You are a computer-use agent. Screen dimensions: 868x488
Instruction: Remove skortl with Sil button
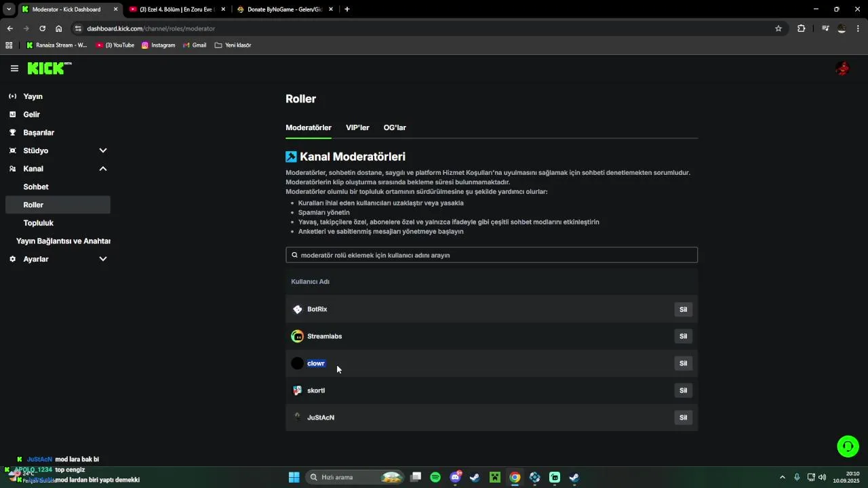point(683,390)
